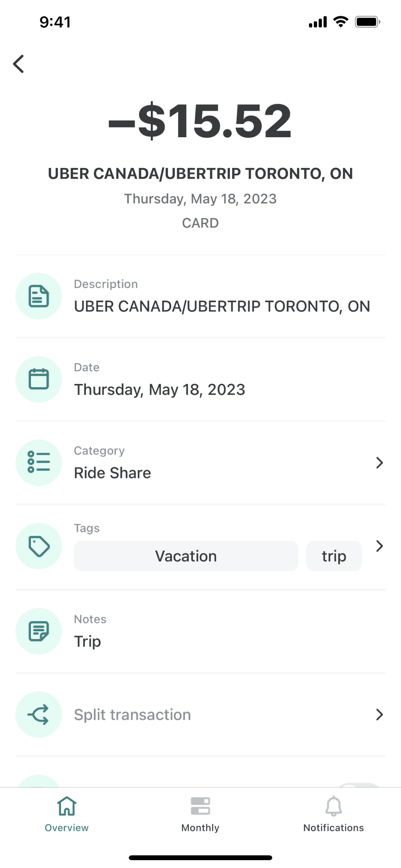Tap the back arrow icon

(19, 64)
